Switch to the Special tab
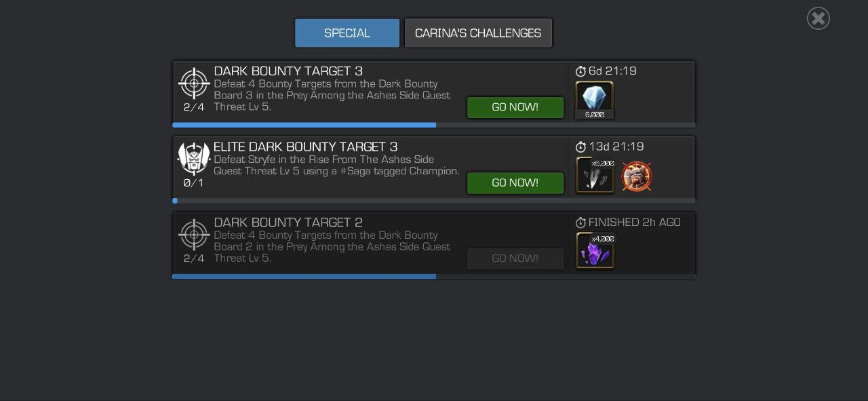This screenshot has height=401, width=868. [347, 33]
